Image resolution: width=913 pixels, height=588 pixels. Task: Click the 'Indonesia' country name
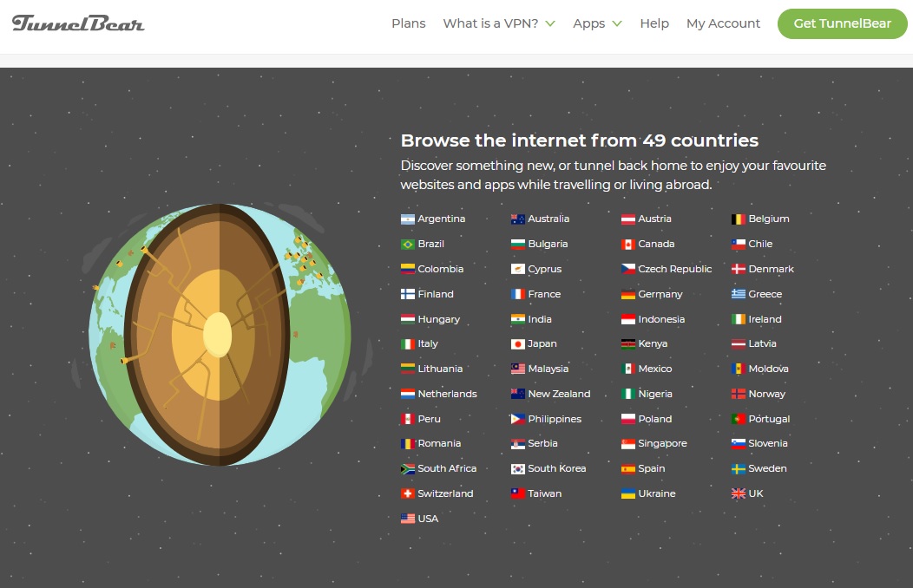(661, 319)
